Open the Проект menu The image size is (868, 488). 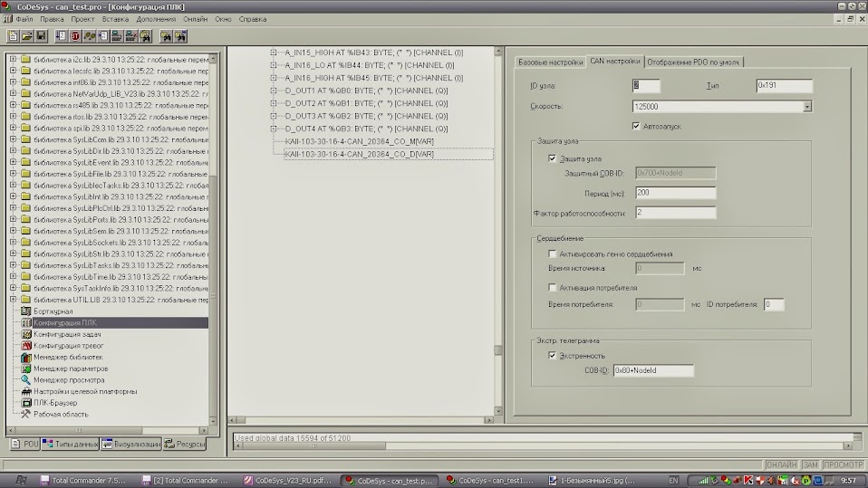point(82,19)
